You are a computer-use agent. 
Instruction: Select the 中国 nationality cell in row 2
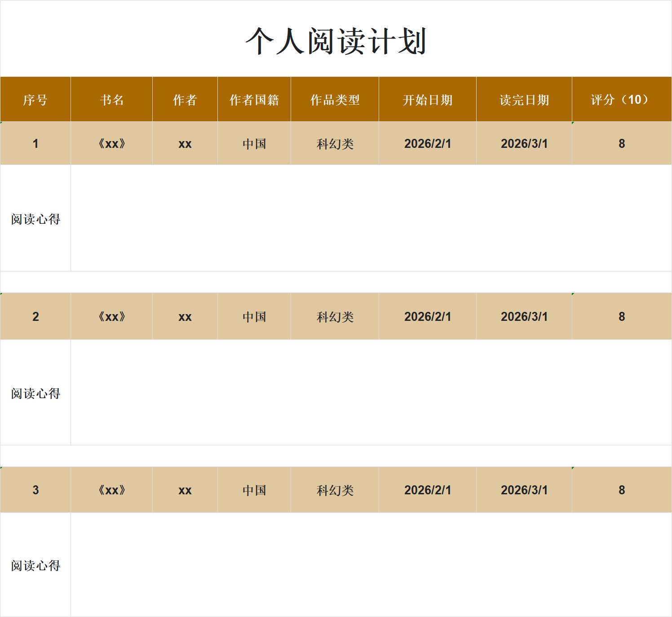coord(254,316)
